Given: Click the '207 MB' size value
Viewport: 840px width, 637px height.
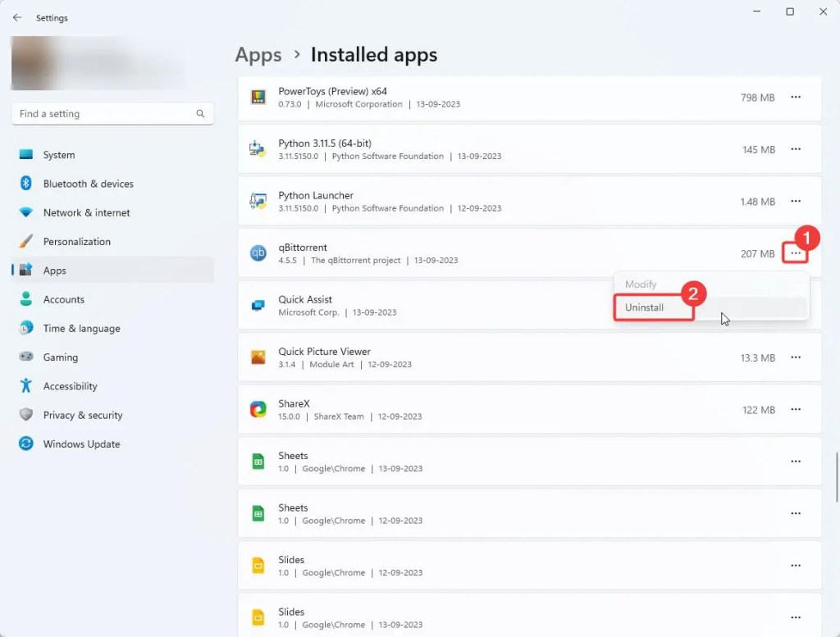Looking at the screenshot, I should click(x=757, y=253).
